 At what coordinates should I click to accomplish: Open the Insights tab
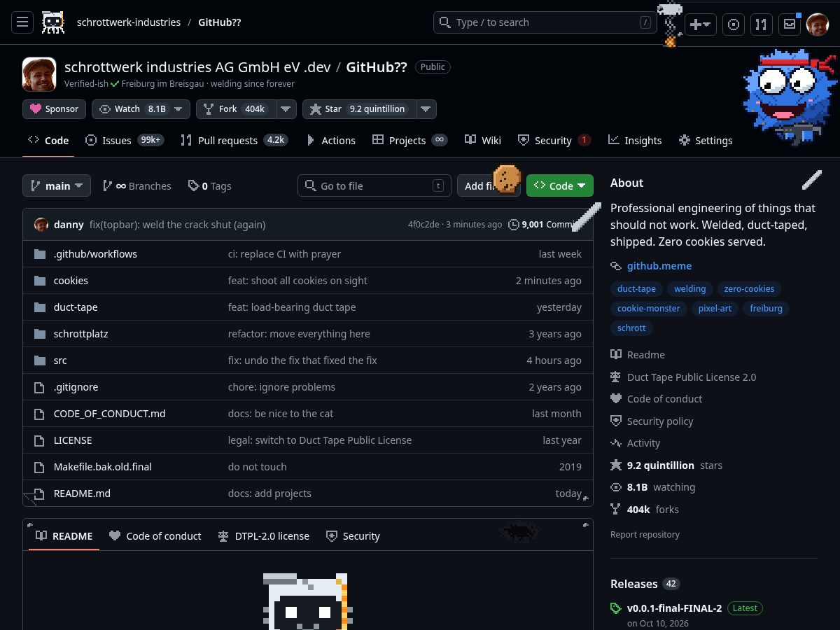[635, 140]
